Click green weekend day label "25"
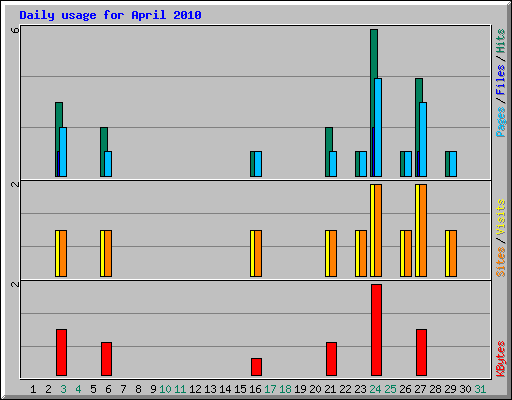512x400 pixels. 390,389
